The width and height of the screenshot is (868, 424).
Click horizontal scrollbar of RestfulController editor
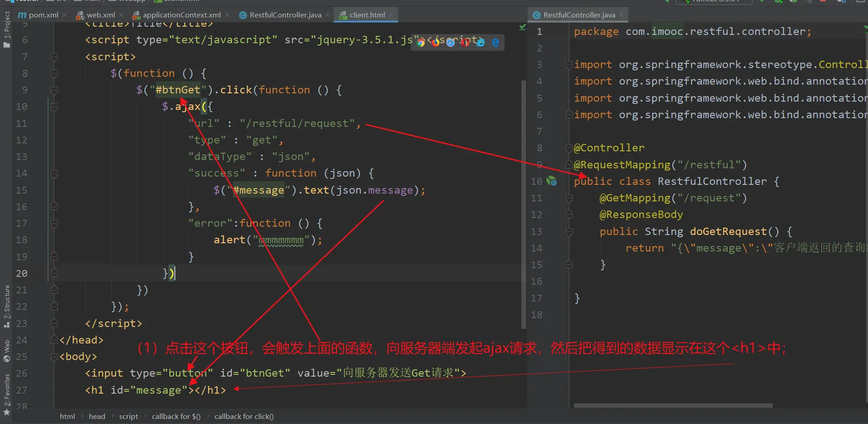(x=673, y=406)
